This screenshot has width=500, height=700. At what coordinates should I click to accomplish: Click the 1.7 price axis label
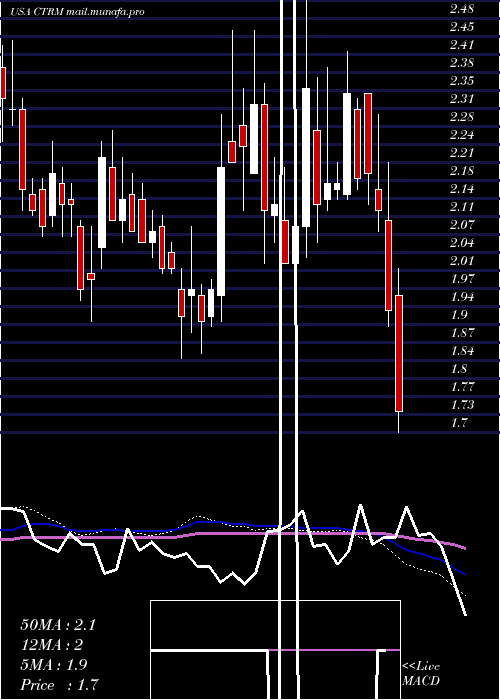click(458, 423)
